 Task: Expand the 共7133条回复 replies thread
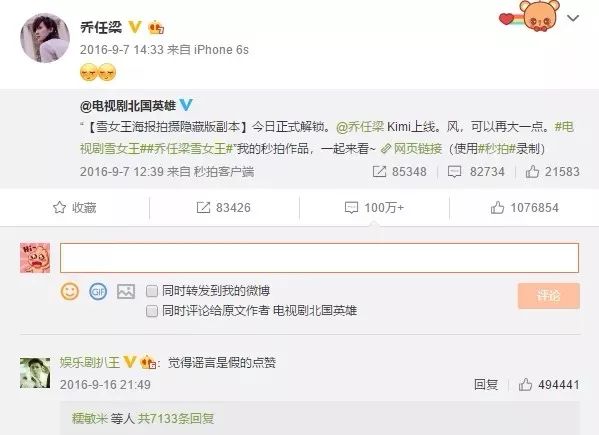(175, 419)
